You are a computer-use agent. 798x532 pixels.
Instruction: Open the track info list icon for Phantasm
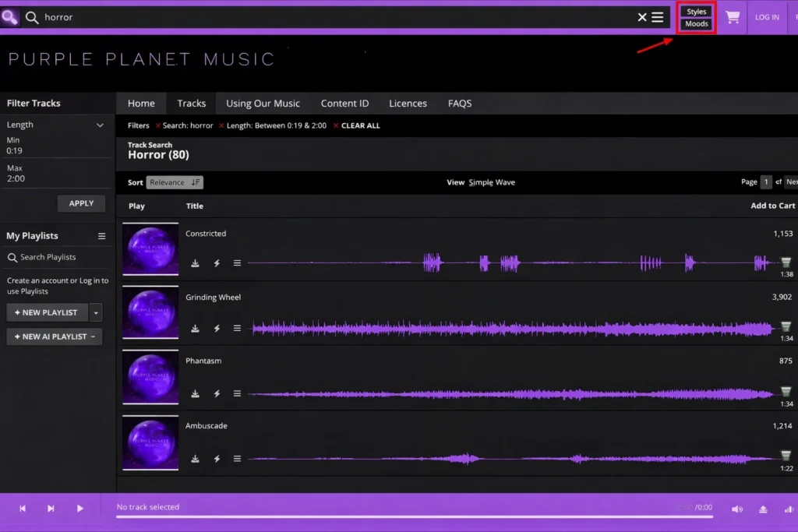click(238, 393)
